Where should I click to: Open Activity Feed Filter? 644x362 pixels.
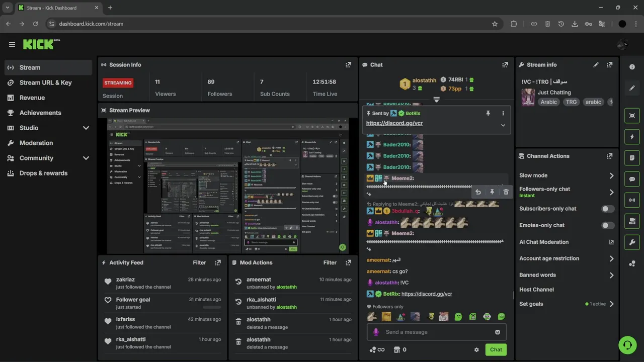(x=199, y=262)
